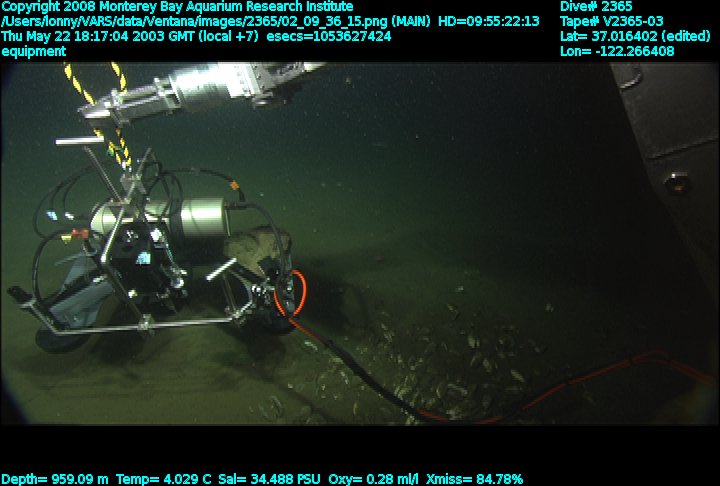This screenshot has width=720, height=486.
Task: Click the "equipment" annotation label
Action: coord(34,52)
